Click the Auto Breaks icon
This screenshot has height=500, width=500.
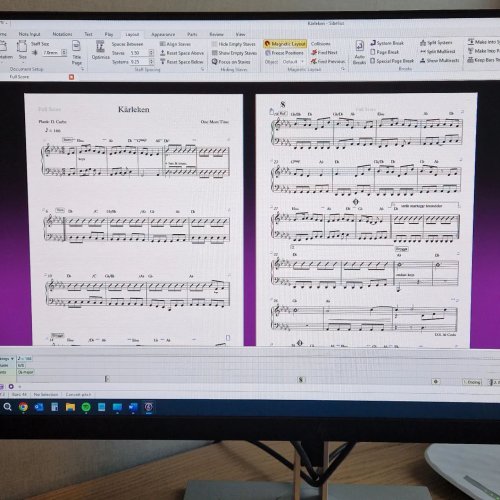(359, 52)
